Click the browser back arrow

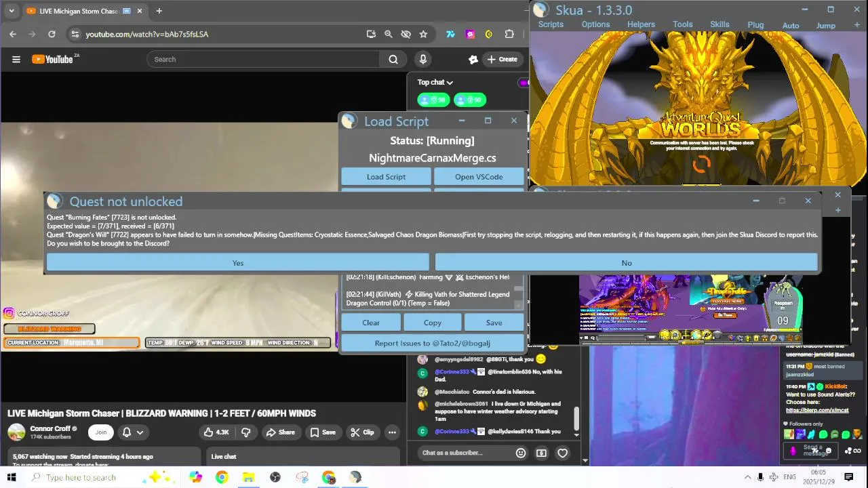click(x=13, y=34)
